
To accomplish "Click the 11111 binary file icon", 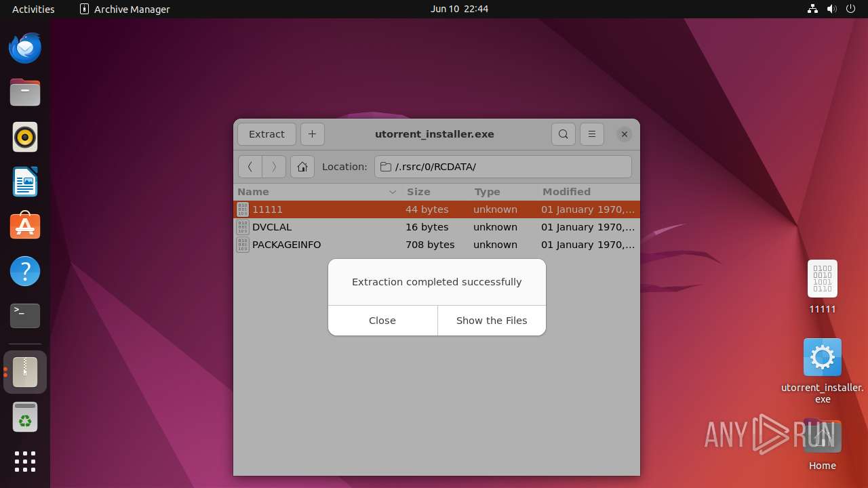I will 243,209.
